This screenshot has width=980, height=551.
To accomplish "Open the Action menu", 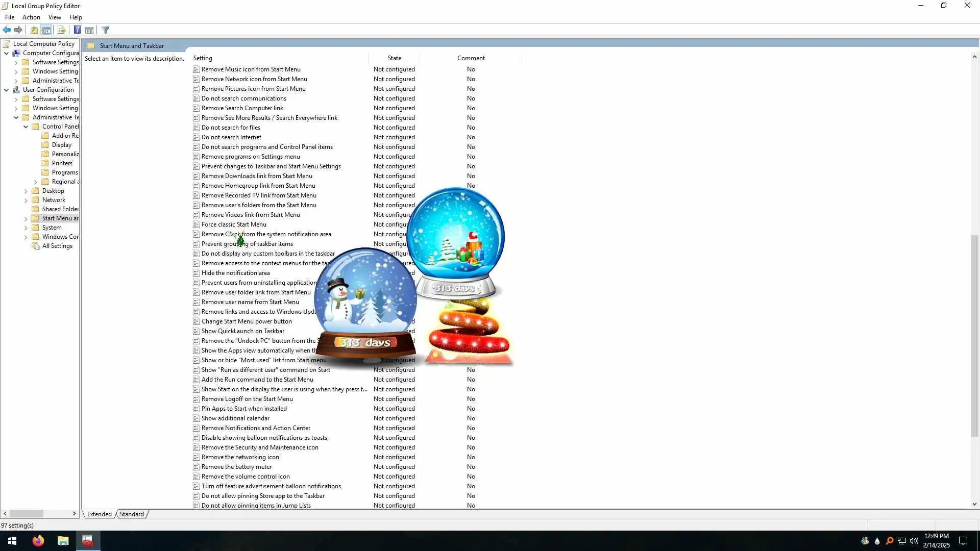I will click(31, 17).
